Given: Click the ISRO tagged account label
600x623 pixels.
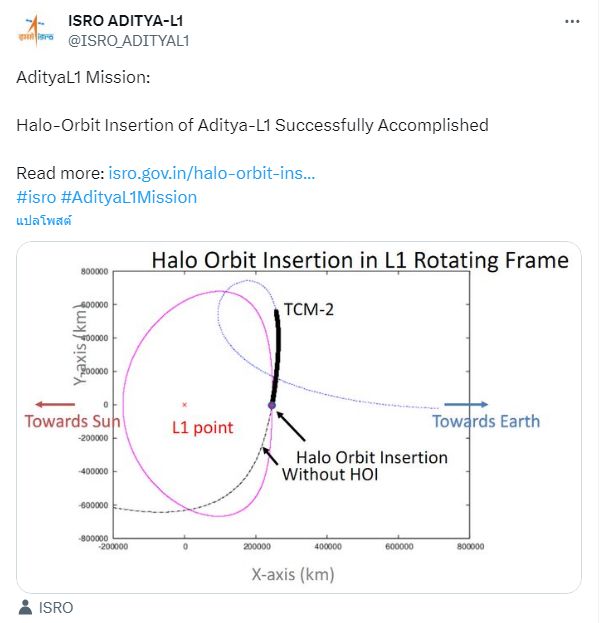Looking at the screenshot, I should click(55, 607).
